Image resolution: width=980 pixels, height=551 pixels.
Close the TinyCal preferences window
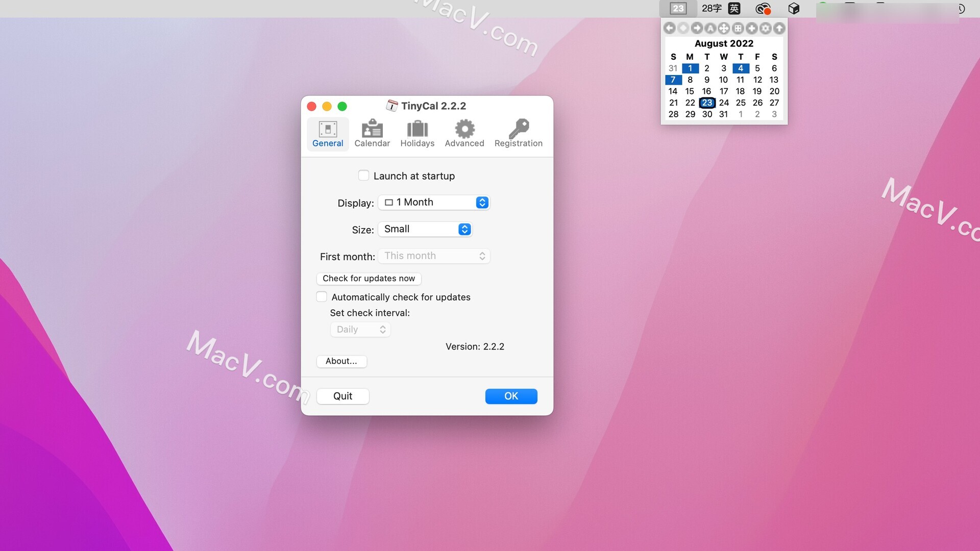312,106
